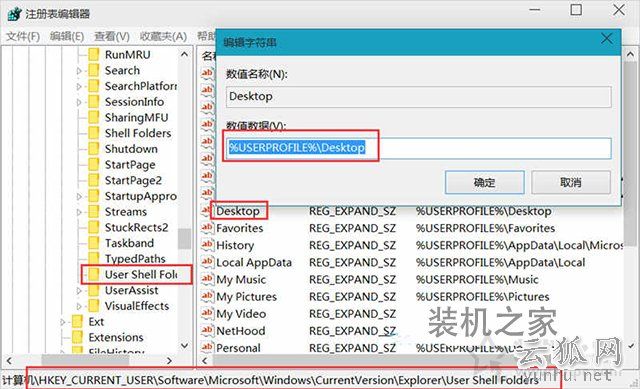The height and width of the screenshot is (389, 640).
Task: Click the string value icon beside Desktop
Action: 207,211
